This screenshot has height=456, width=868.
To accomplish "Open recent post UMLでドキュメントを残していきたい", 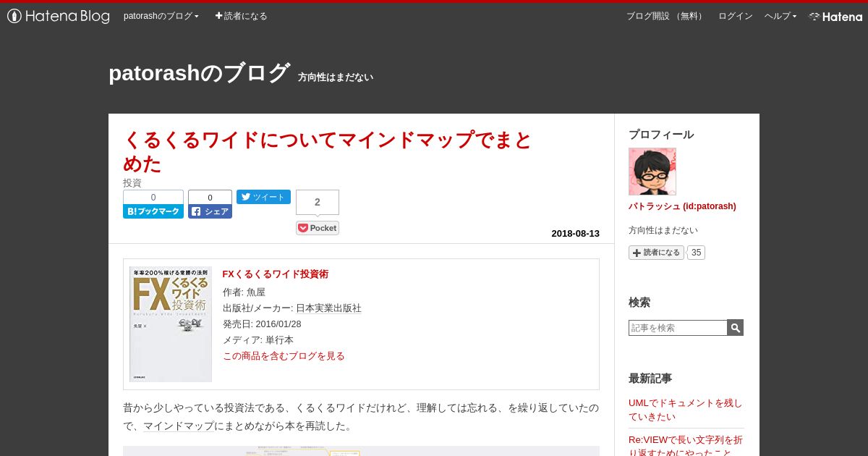I will (685, 410).
